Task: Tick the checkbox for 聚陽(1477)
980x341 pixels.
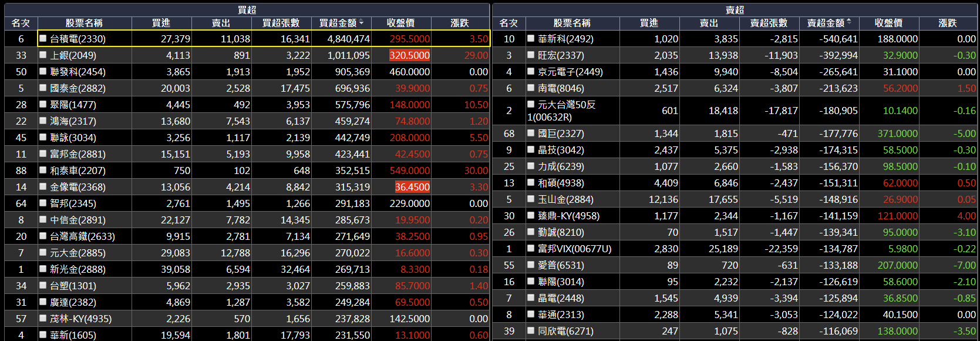Action: point(43,104)
